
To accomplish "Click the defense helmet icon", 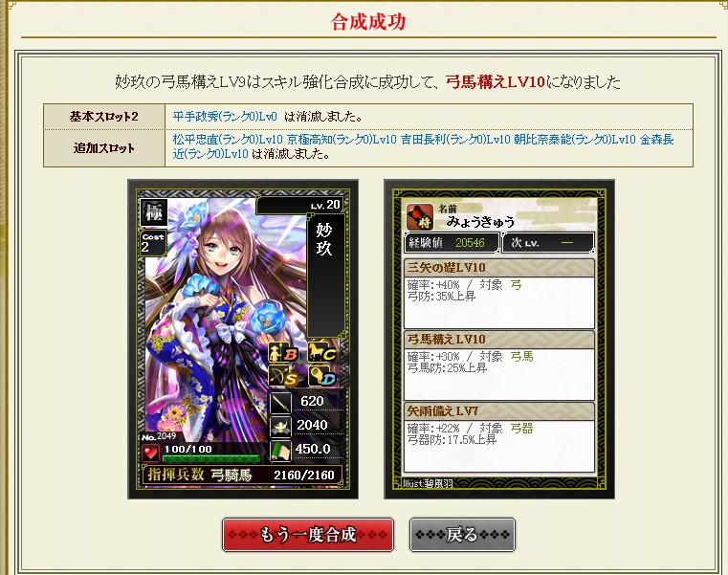I will 281,427.
